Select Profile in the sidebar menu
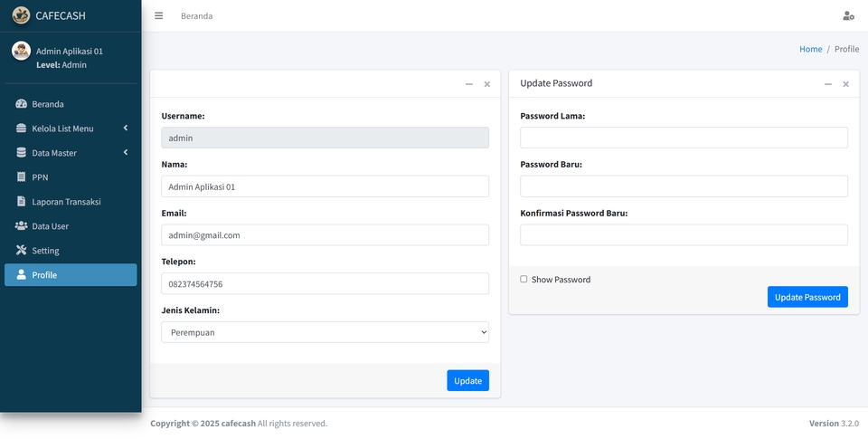This screenshot has height=439, width=868. (71, 274)
